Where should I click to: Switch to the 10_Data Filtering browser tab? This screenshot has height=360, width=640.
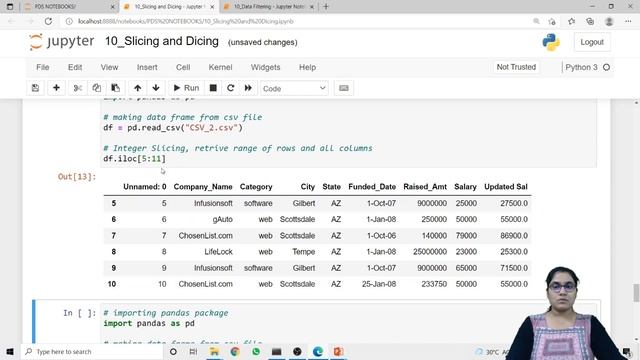(269, 7)
